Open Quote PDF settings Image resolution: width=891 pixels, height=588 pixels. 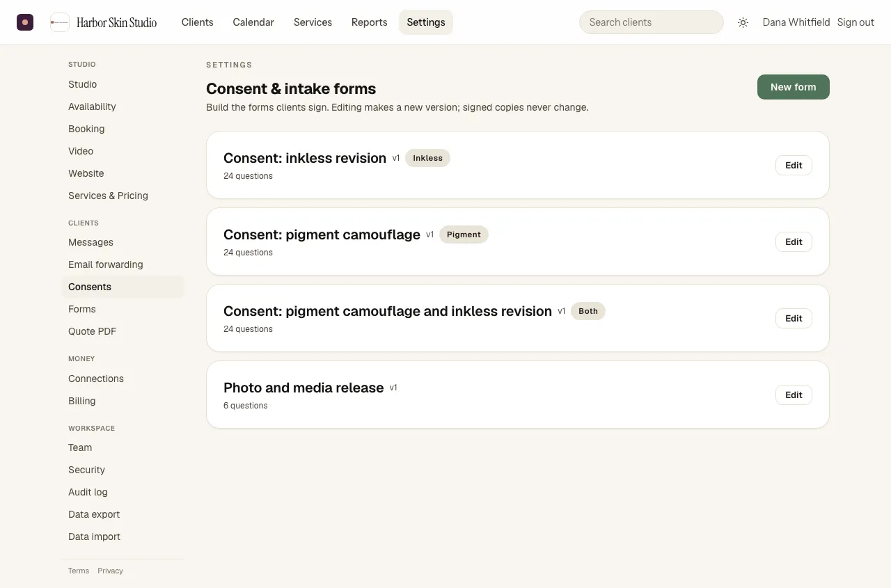(123, 331)
